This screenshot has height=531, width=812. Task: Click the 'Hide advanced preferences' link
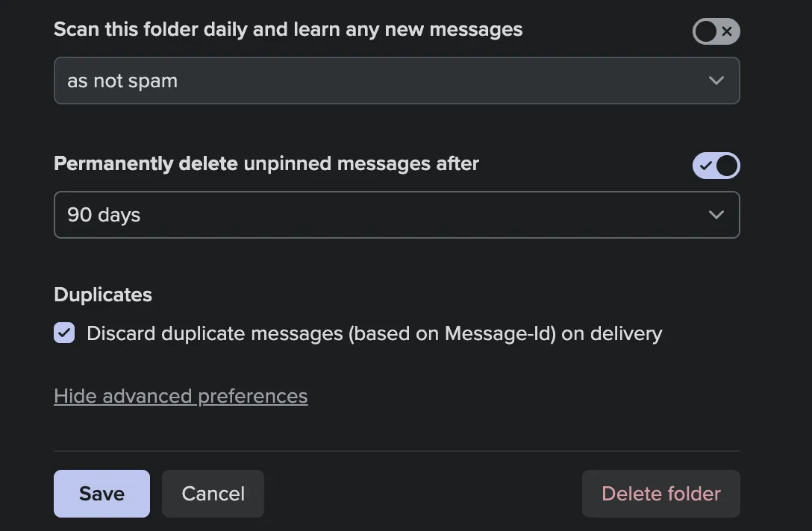[x=181, y=396]
